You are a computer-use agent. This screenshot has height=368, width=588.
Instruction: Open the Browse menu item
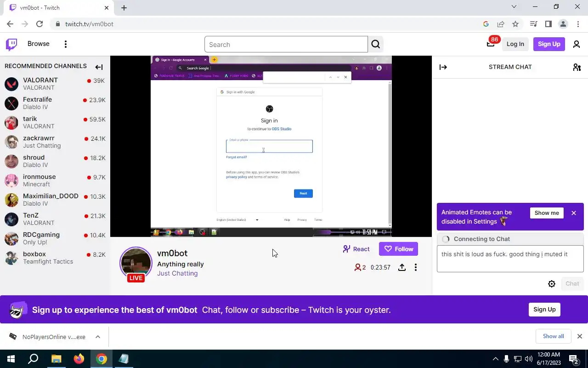(x=39, y=44)
